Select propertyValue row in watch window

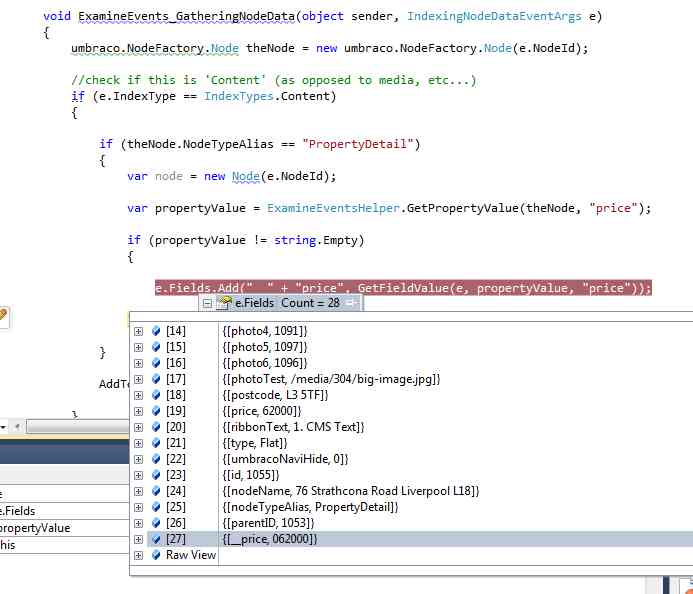point(65,528)
